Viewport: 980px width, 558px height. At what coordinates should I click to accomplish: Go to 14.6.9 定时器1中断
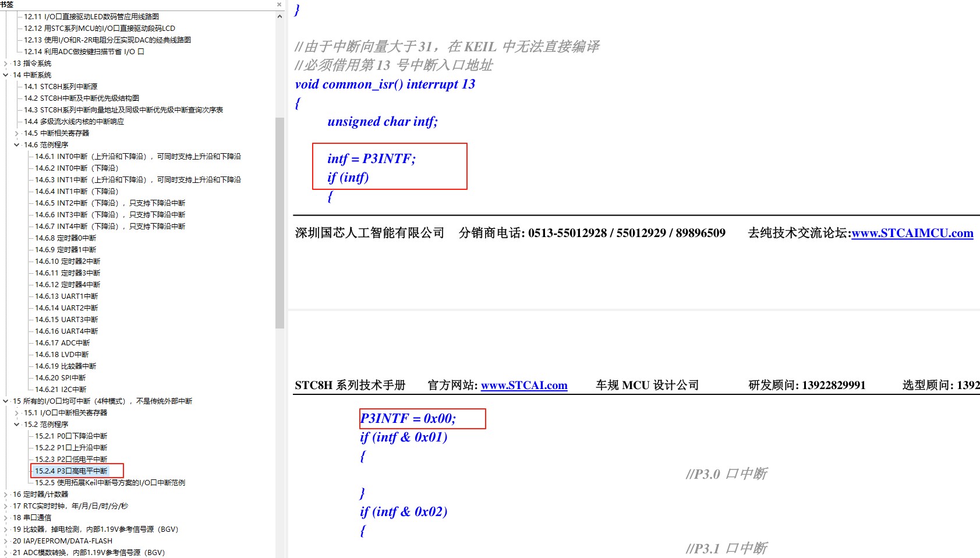[66, 250]
